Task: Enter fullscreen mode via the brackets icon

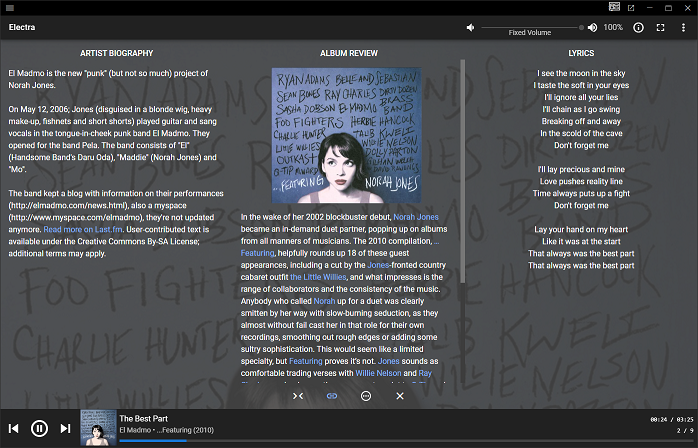Action: pyautogui.click(x=661, y=28)
